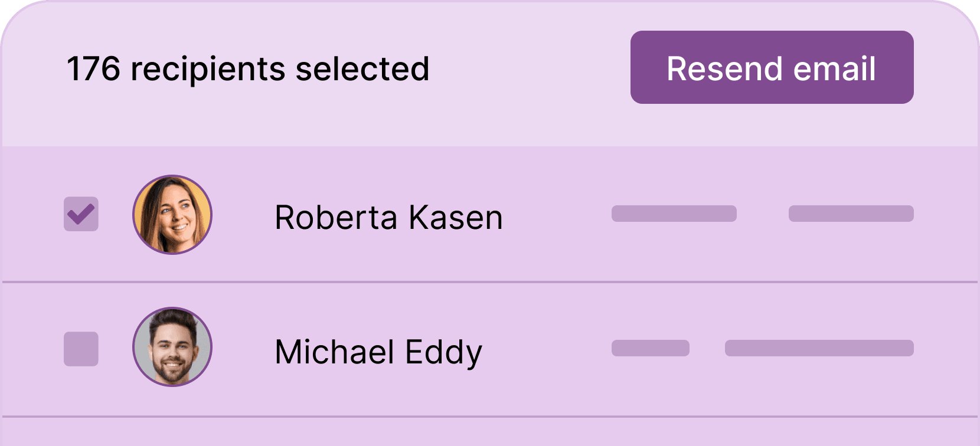
Task: Click the Resend email button
Action: pyautogui.click(x=771, y=68)
